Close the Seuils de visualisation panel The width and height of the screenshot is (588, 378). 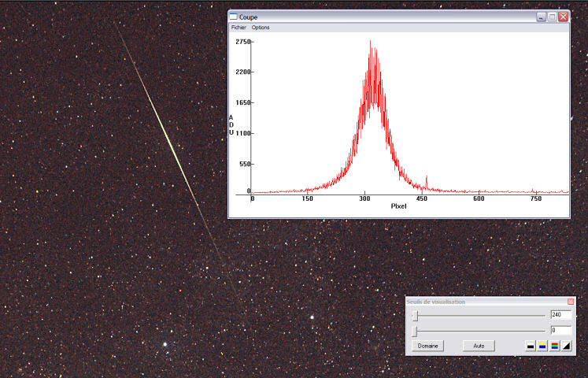point(571,302)
